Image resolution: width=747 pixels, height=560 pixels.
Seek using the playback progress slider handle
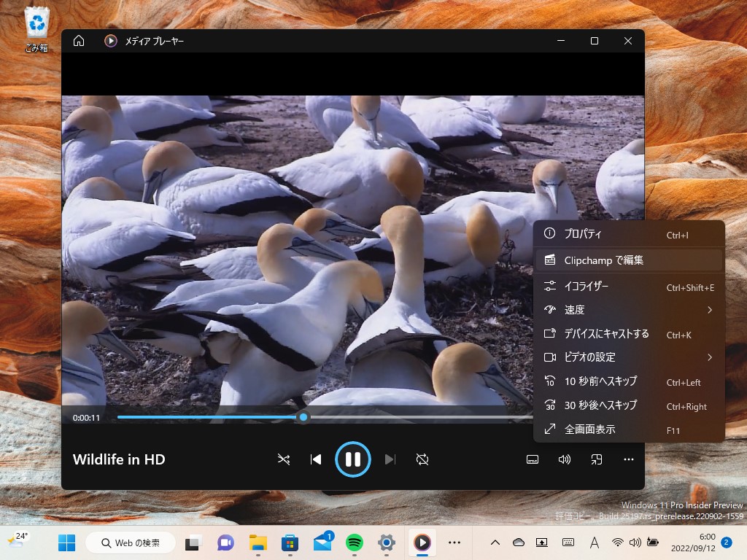click(x=303, y=418)
